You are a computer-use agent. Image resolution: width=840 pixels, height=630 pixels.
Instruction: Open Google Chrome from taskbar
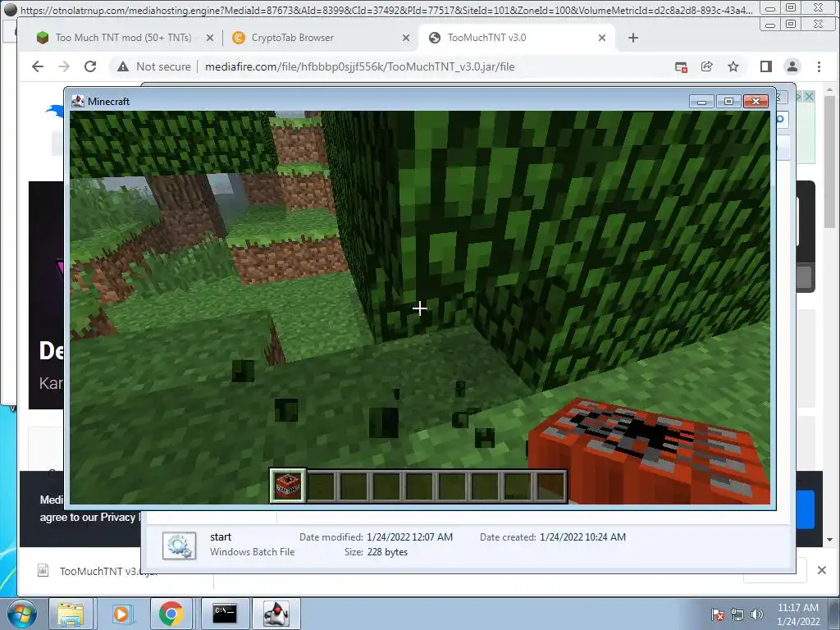(x=171, y=614)
